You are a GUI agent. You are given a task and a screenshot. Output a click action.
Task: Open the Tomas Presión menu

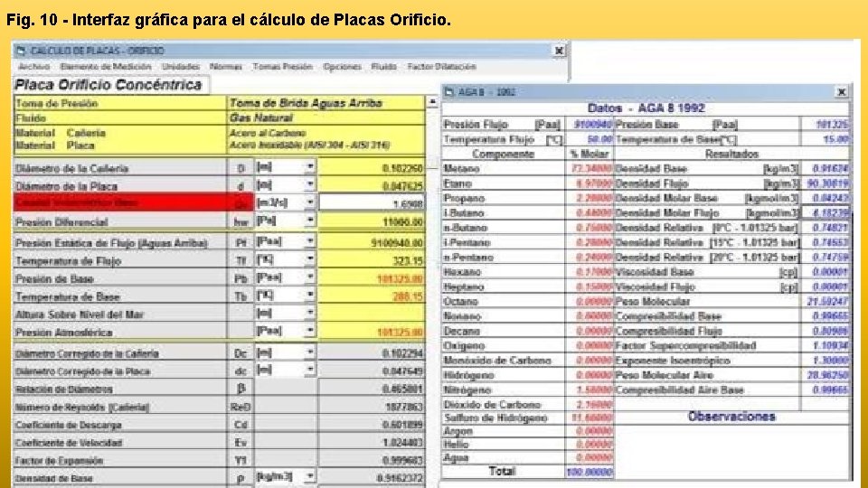click(282, 66)
